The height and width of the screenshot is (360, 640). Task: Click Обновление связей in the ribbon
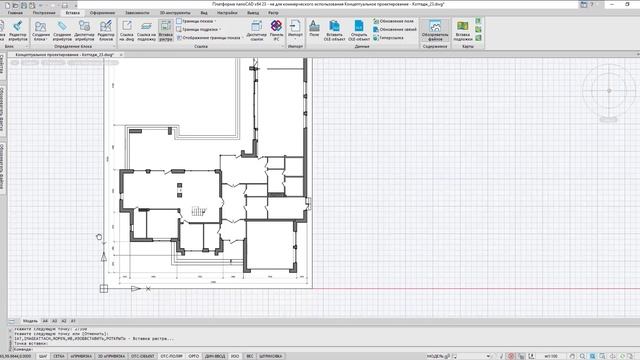click(x=395, y=29)
